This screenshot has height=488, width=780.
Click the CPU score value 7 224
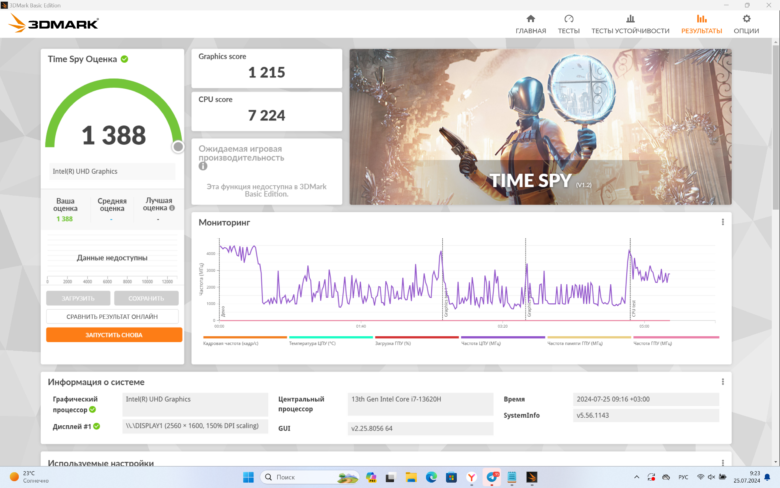pyautogui.click(x=267, y=115)
